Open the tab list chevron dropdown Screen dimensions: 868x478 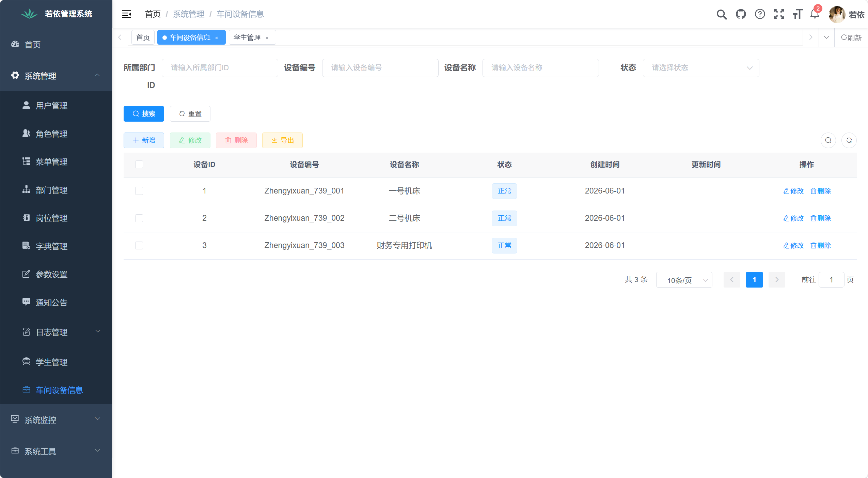point(826,38)
